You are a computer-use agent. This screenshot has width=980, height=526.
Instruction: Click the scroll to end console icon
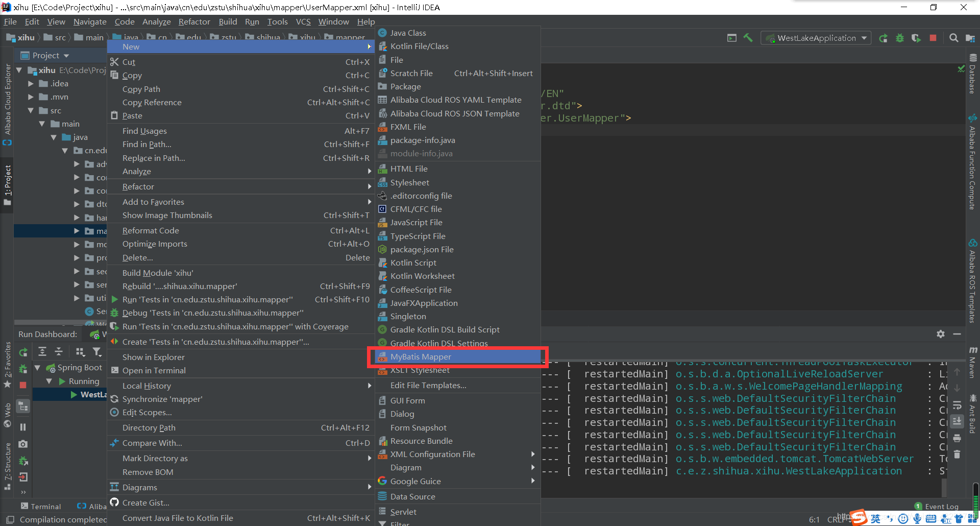[x=957, y=421]
